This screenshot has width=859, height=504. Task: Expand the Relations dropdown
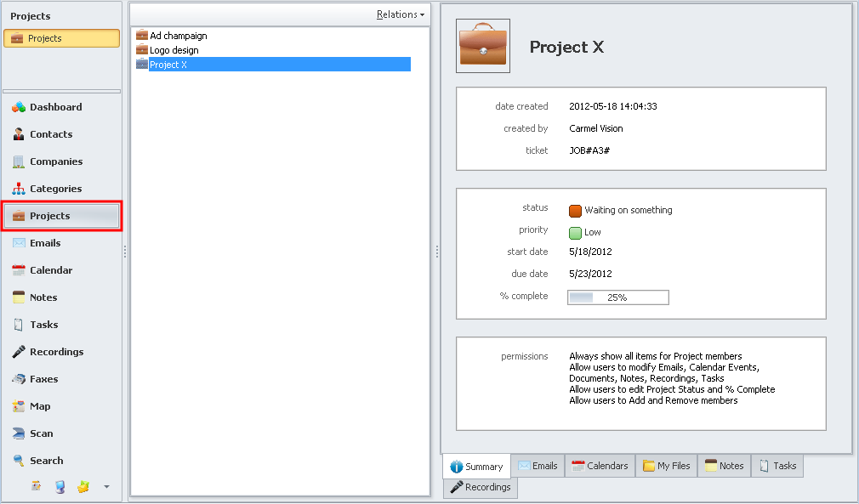tap(401, 14)
